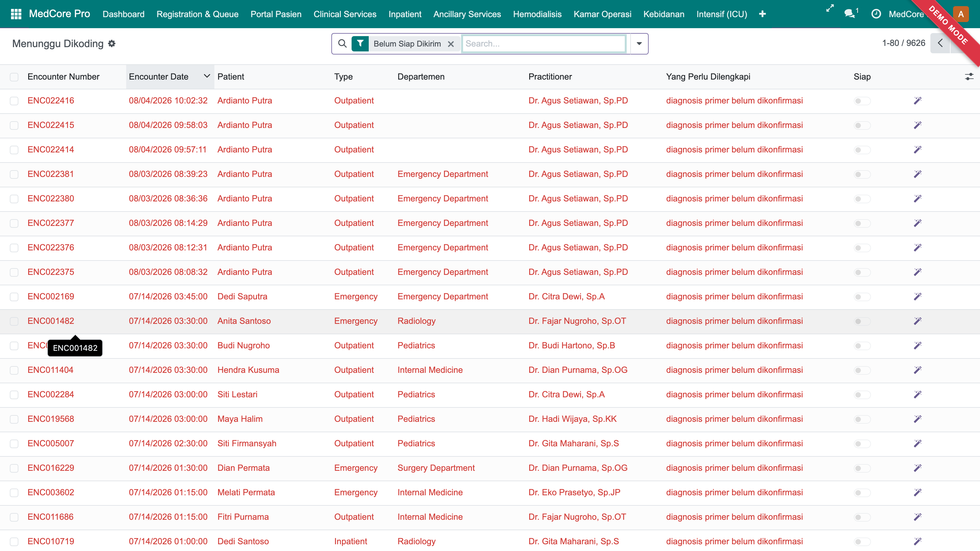Viewport: 980px width, 551px height.
Task: Click the magic wand icon for ENC022416
Action: click(918, 101)
